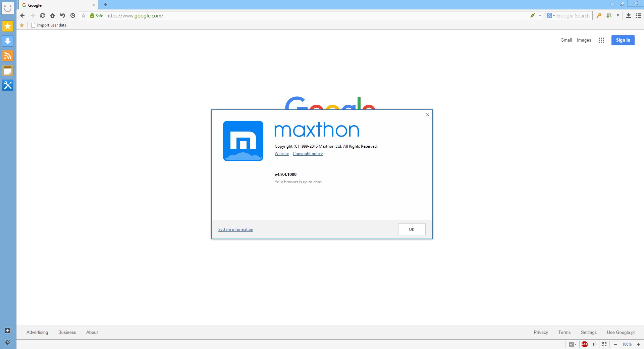
Task: Open the crossed tools icon in sidebar
Action: pyautogui.click(x=8, y=85)
